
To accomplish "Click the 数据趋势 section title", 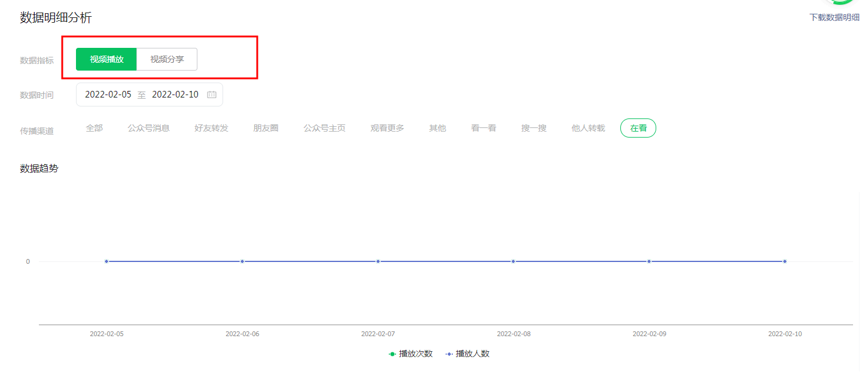I will [39, 169].
